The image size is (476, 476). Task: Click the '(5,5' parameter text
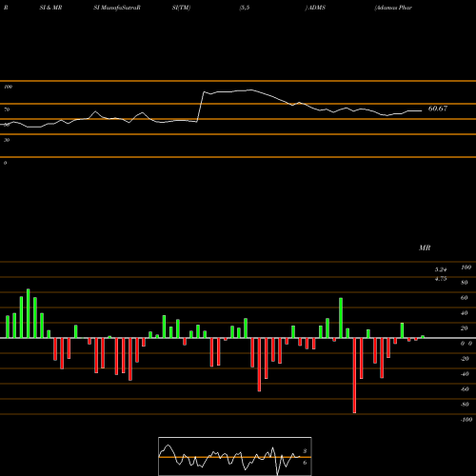click(245, 8)
